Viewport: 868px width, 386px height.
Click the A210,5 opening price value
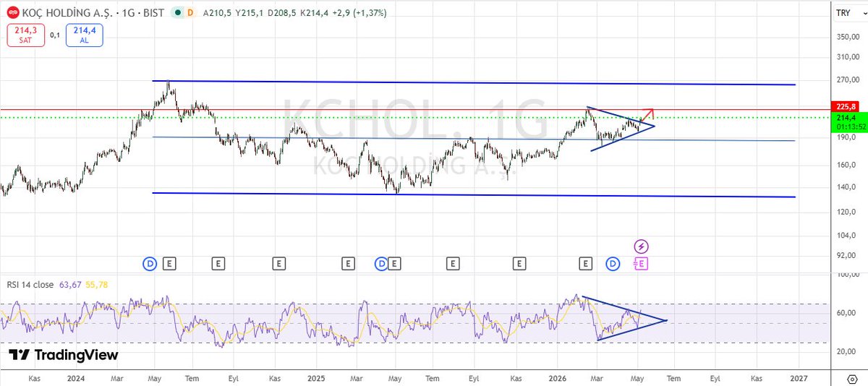pos(216,13)
